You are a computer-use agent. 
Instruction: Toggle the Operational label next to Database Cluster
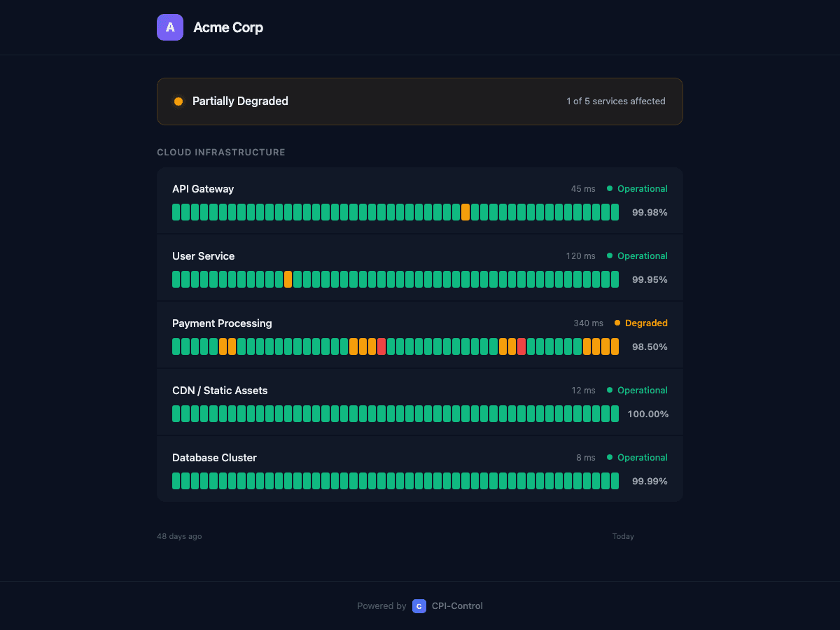[x=642, y=457]
